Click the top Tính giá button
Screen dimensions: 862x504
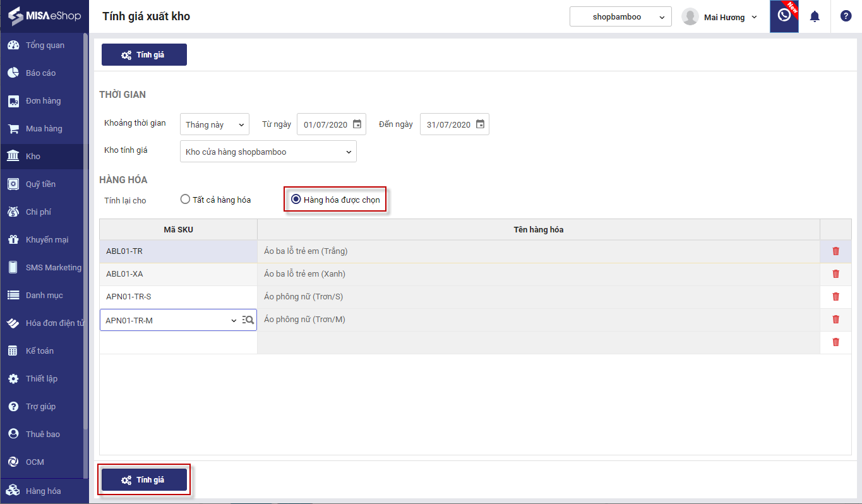(144, 55)
